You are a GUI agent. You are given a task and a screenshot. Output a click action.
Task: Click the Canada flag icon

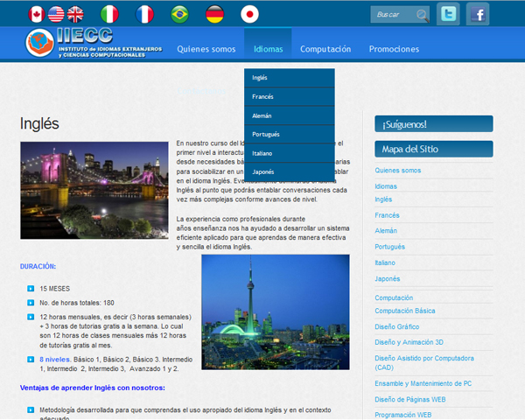click(36, 14)
